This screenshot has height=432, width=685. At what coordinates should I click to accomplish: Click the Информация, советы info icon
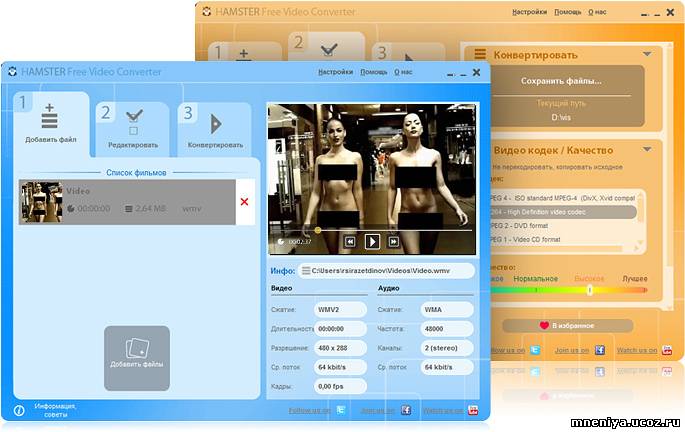tap(19, 411)
